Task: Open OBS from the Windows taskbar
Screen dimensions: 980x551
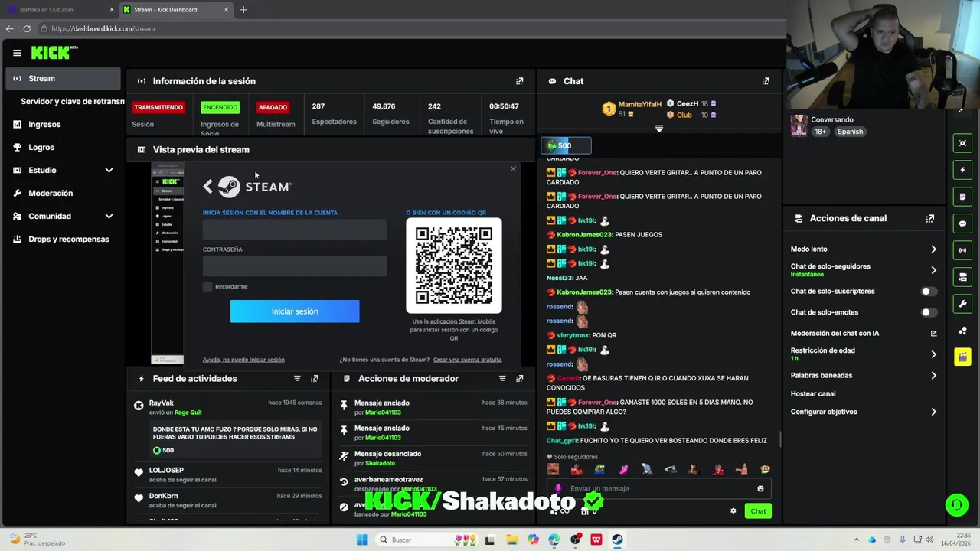Action: coord(575,540)
